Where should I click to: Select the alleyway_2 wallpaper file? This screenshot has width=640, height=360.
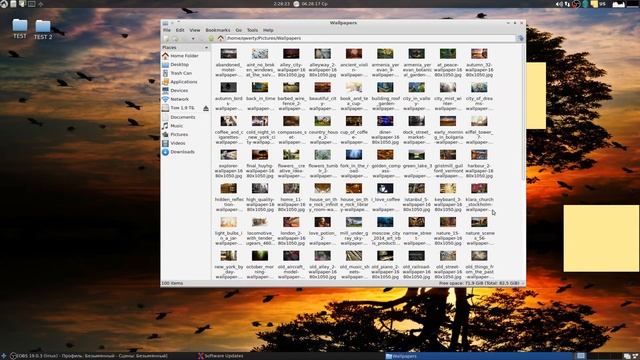coord(322,63)
